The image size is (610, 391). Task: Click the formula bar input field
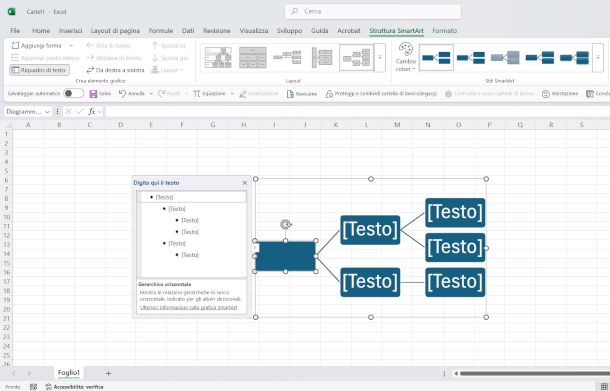point(357,112)
